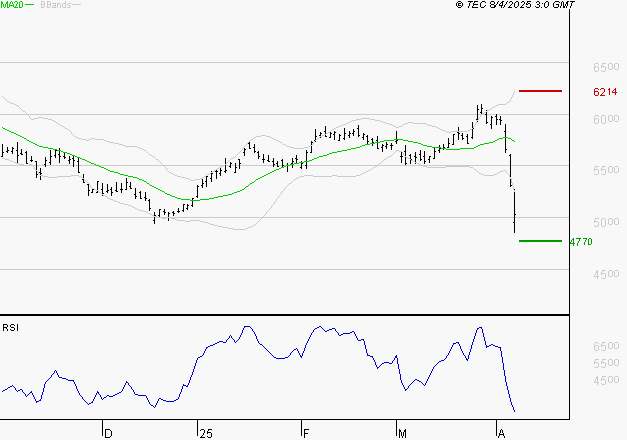Click the red resistance line at 6214

(x=540, y=91)
